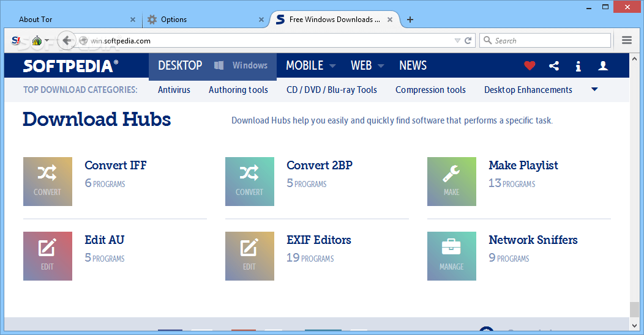Image resolution: width=644 pixels, height=335 pixels.
Task: Click the Softpedia S toolbar icon
Action: click(16, 40)
